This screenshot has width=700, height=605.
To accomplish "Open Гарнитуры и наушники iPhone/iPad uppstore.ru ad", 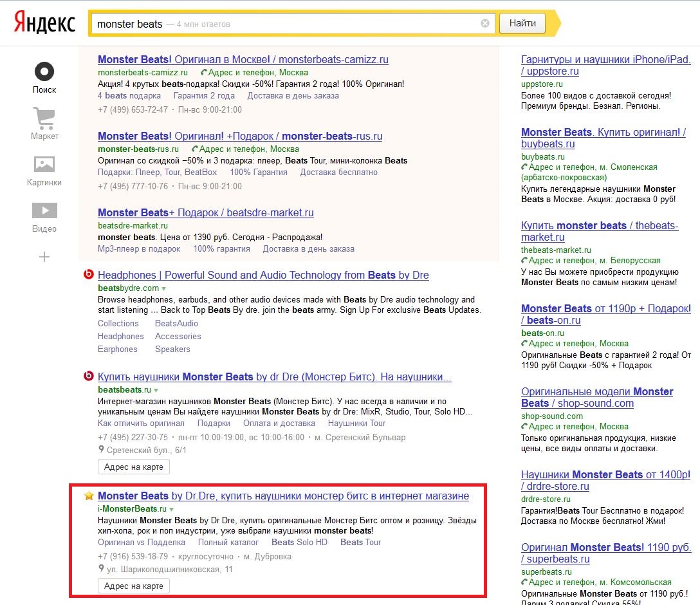I will (606, 65).
